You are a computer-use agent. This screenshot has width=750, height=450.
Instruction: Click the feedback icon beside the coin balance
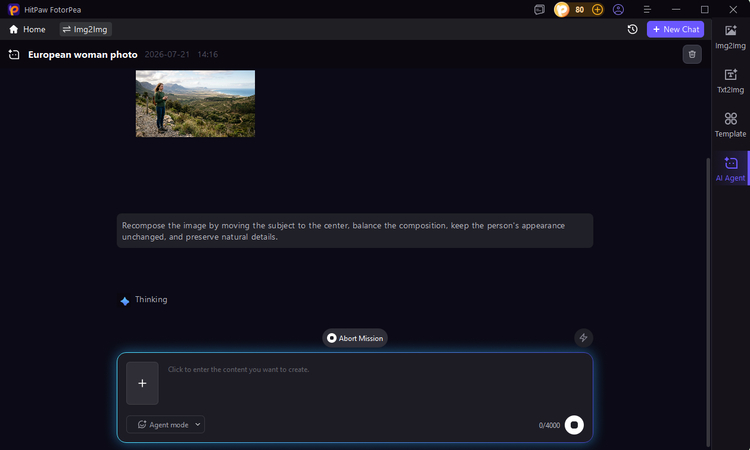click(539, 10)
